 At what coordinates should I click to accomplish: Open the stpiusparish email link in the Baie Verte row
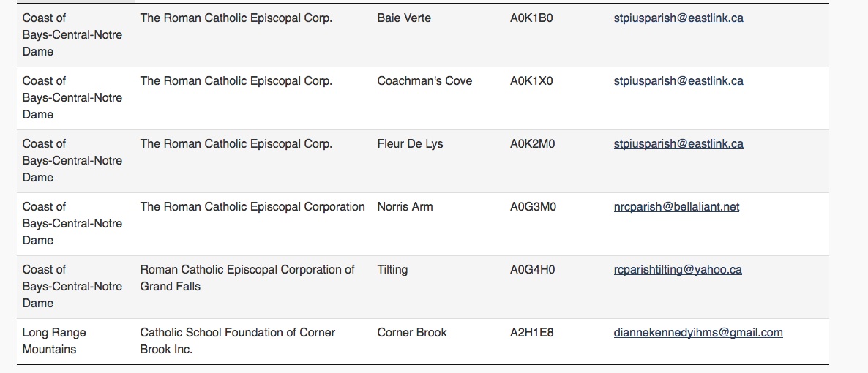click(x=678, y=18)
